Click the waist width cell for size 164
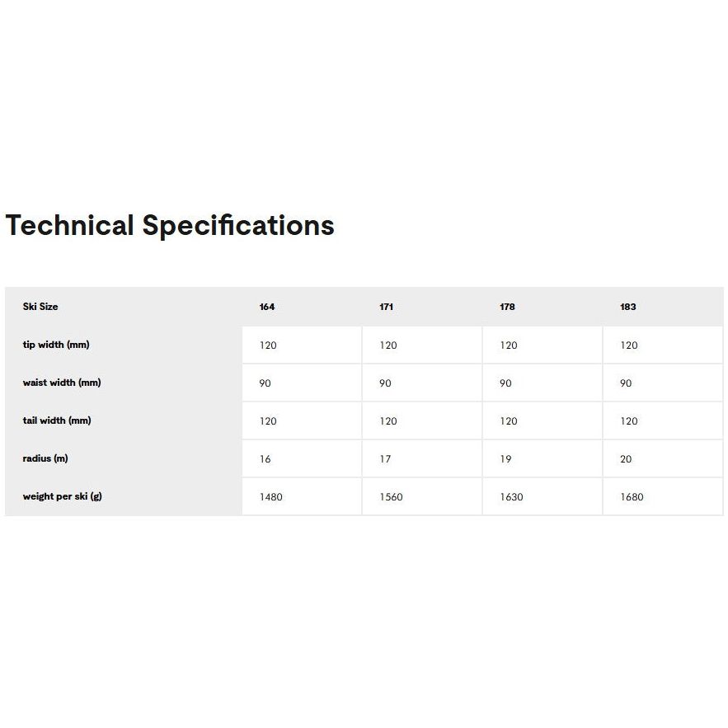This screenshot has height=728, width=728. 265,383
